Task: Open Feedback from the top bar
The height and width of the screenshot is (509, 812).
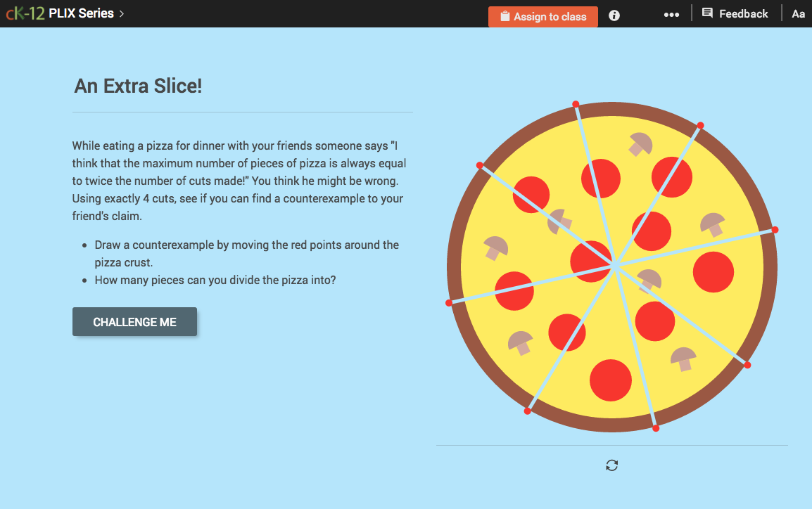Action: click(x=743, y=13)
